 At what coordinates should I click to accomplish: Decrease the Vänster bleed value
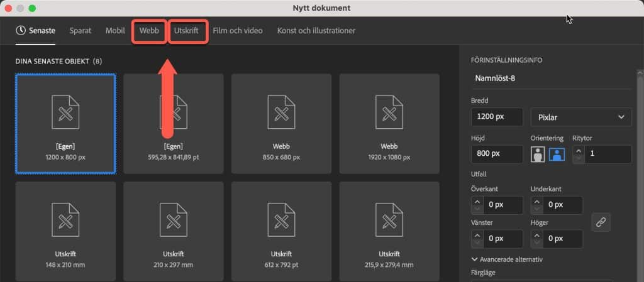pos(477,242)
